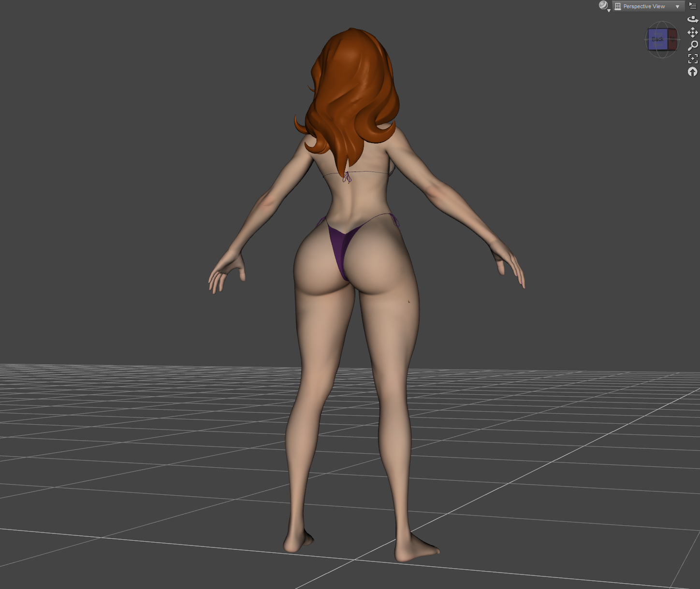
Task: Activate the magnifier zoom camera control
Action: pos(693,46)
